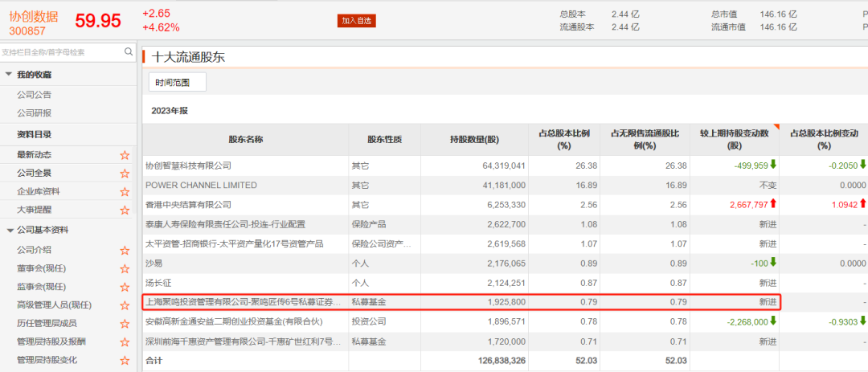Screen dimensions: 868x372
Task: Click shareholder 太平资管-招商银行 row name
Action: 234,243
